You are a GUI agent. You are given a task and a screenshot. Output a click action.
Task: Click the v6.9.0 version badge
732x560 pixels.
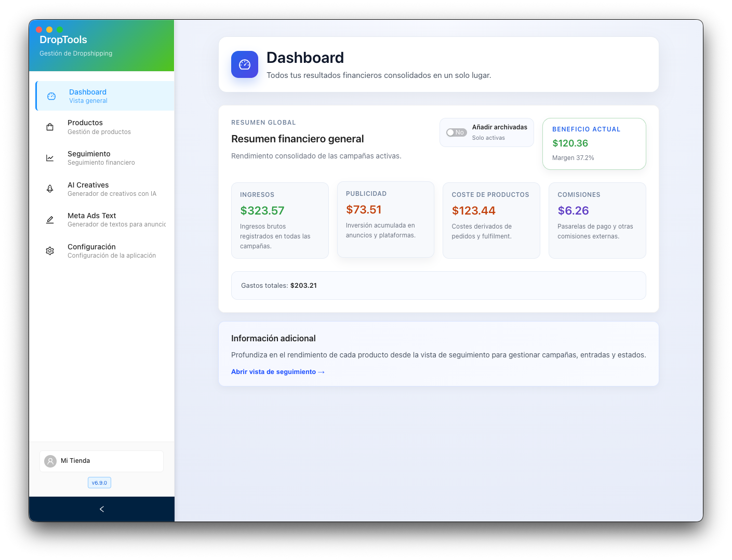(x=99, y=482)
